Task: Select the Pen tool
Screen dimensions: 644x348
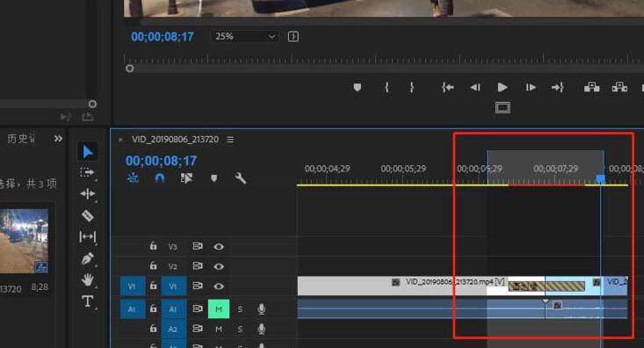Action: click(88, 259)
